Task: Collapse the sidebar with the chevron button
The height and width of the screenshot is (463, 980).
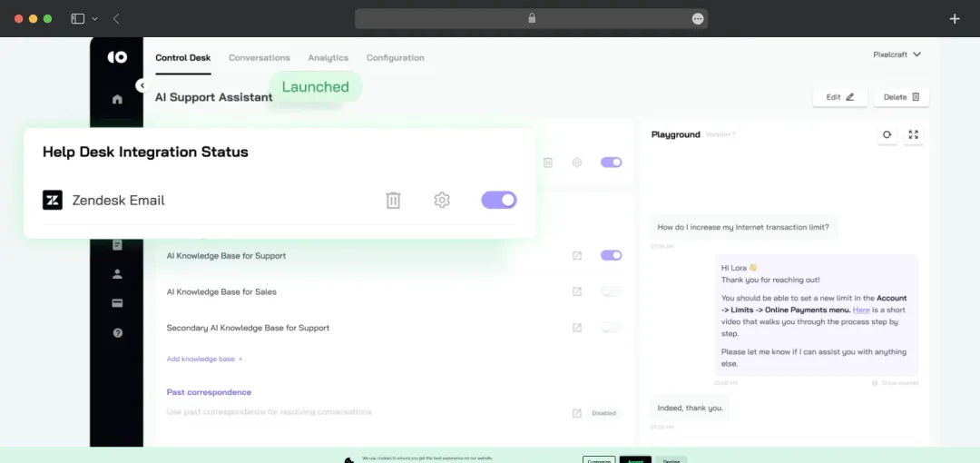Action: (142, 85)
